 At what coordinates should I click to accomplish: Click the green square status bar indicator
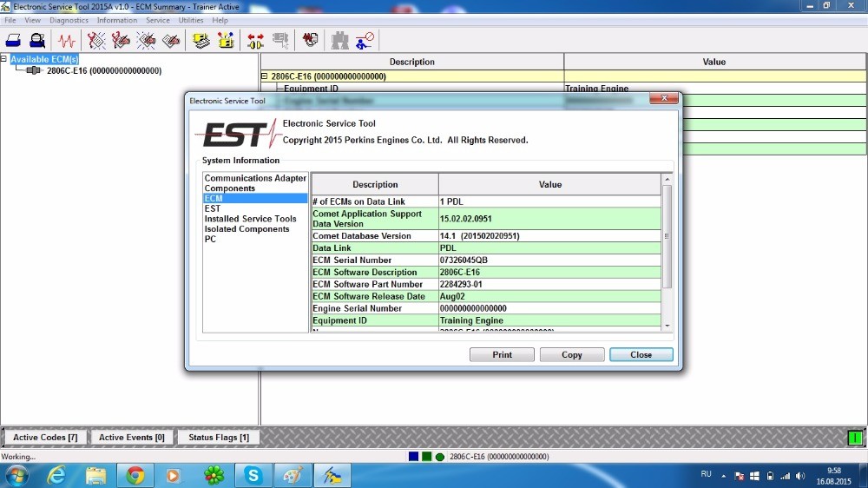click(x=427, y=457)
